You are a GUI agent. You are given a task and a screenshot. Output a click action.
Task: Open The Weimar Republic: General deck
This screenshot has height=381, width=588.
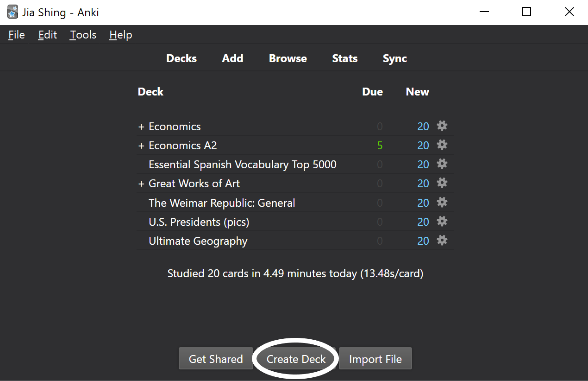[222, 203]
